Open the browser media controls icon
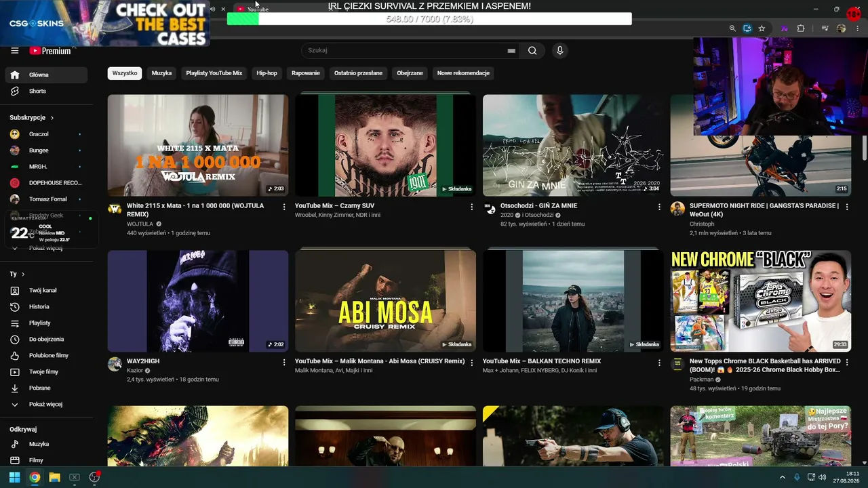868x488 pixels. (825, 28)
